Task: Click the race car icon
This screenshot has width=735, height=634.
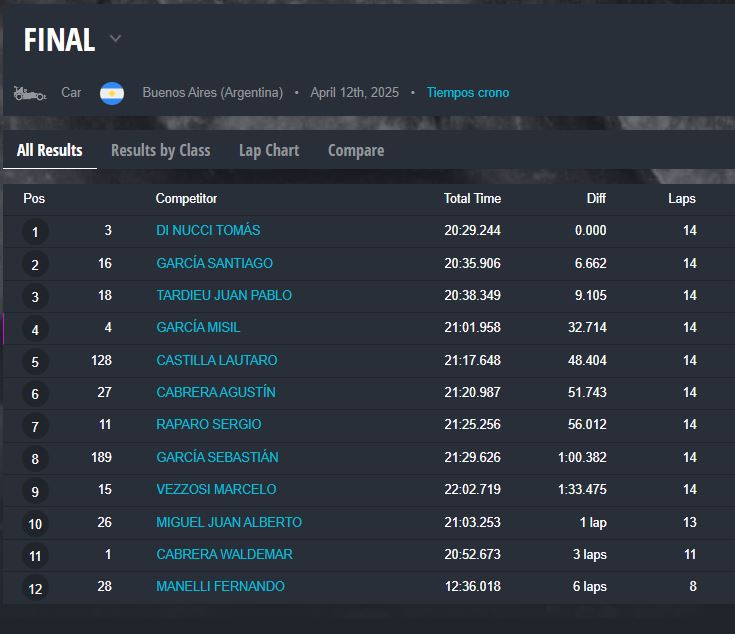Action: click(x=30, y=93)
